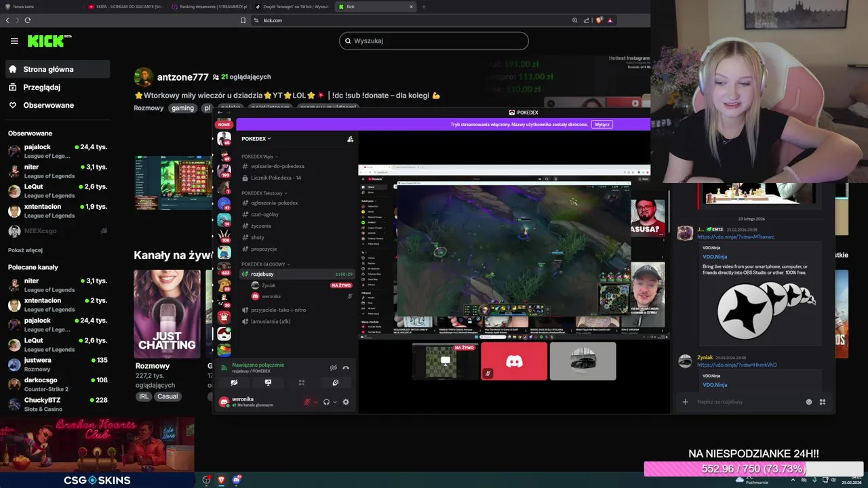Open Obserwowane in Kick sidebar
The height and width of the screenshot is (488, 868).
click(x=58, y=105)
